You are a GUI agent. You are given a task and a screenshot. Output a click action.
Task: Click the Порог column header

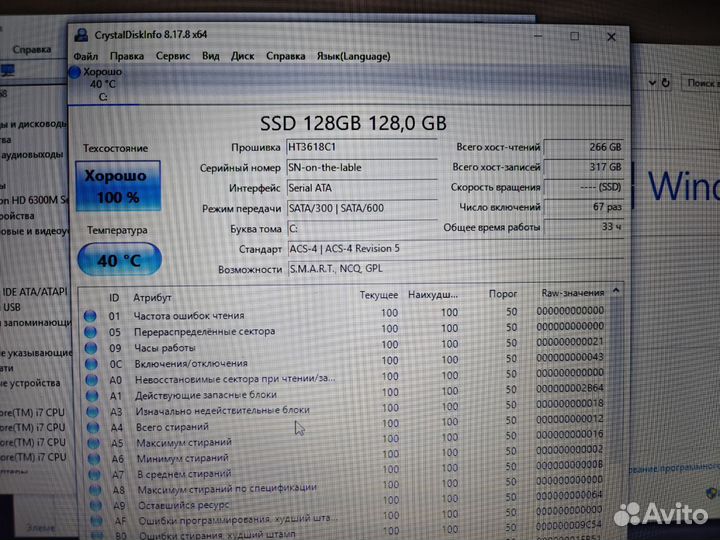coord(502,294)
